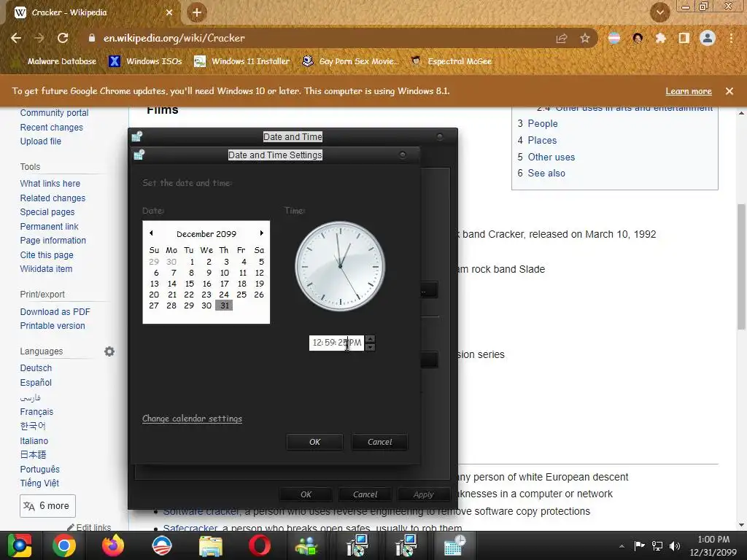
Task: Show hidden tray icons arrow
Action: pyautogui.click(x=622, y=546)
